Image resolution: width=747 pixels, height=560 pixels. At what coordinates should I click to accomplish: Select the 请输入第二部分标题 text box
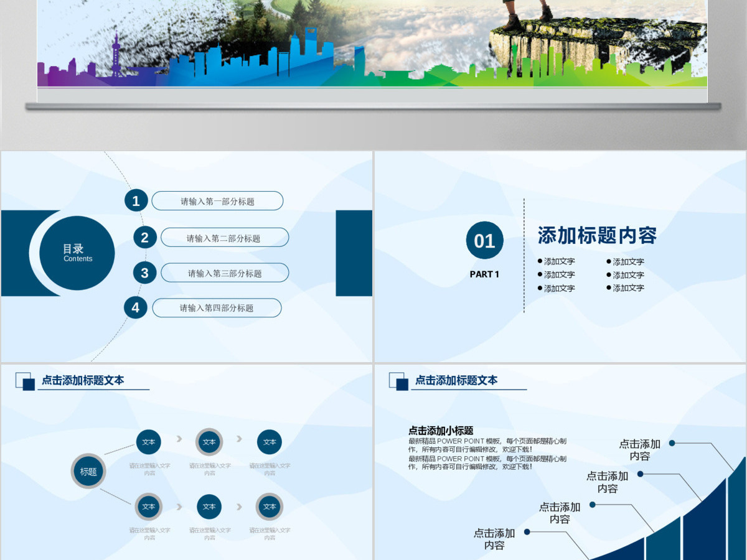[x=225, y=238]
